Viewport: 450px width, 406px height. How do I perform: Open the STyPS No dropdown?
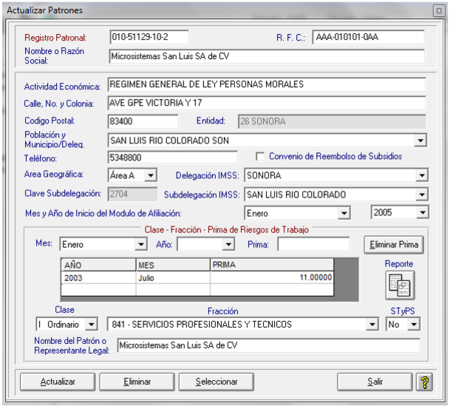click(414, 324)
